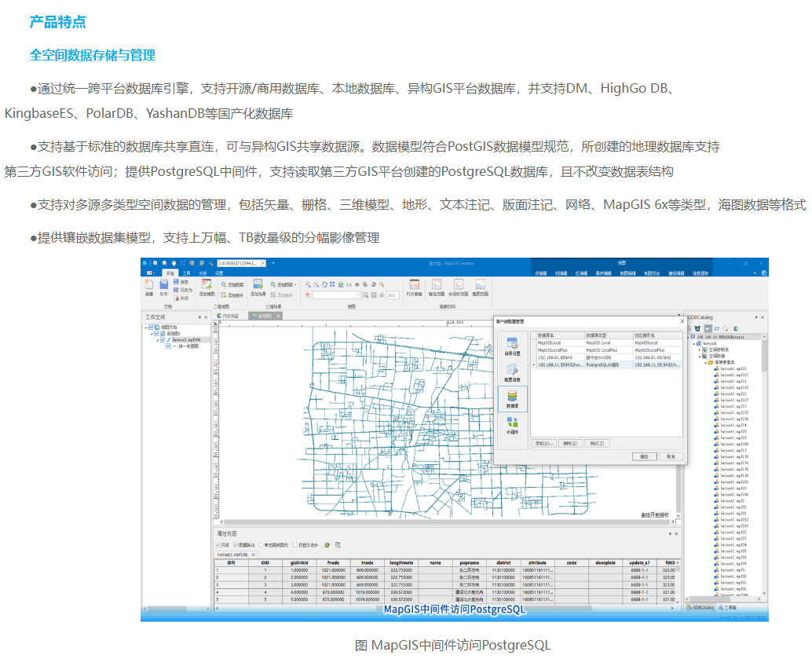The width and height of the screenshot is (812, 659).
Task: Toggle 新地图 layer checkbox in workspace tree
Action: [156, 334]
